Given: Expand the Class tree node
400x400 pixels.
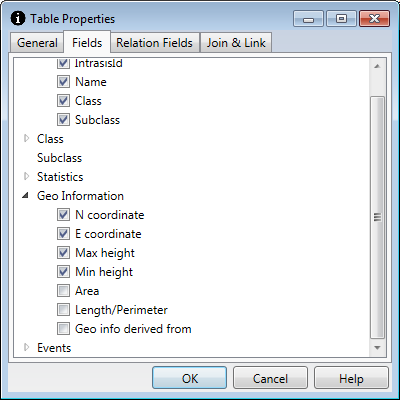Looking at the screenshot, I should click(27, 138).
